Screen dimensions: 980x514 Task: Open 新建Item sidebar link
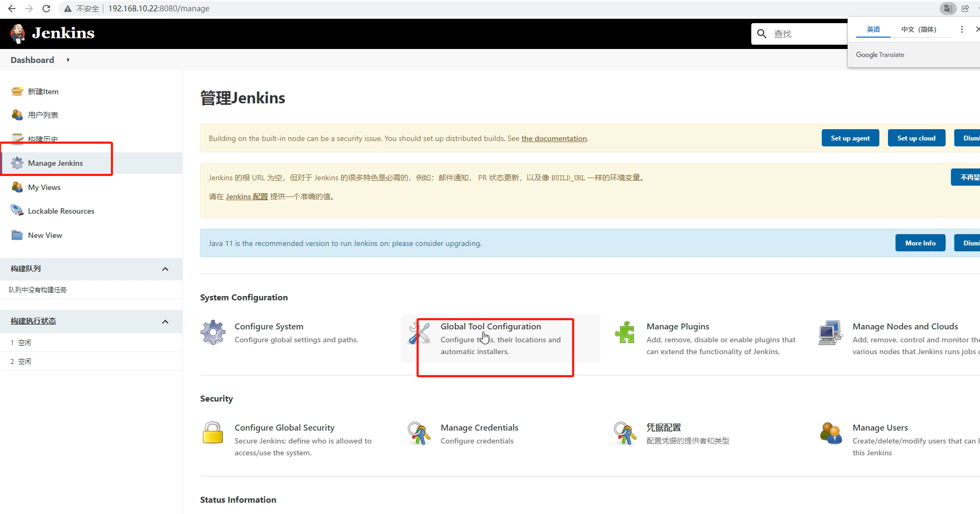[43, 91]
